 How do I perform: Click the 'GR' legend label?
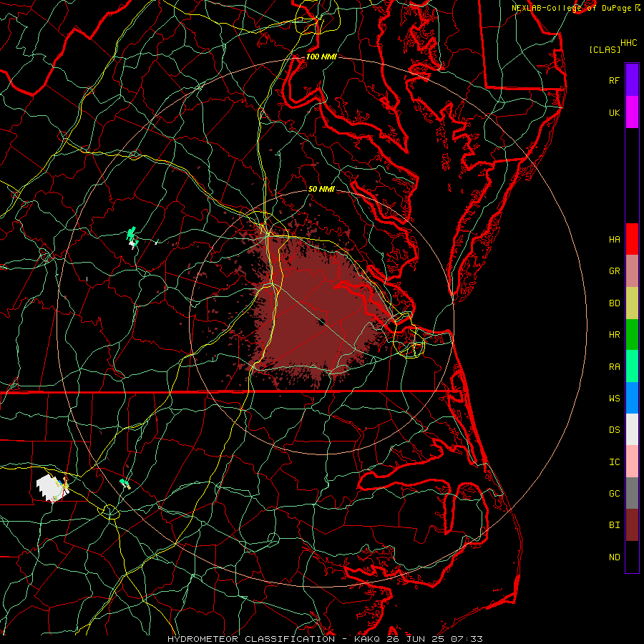[614, 271]
